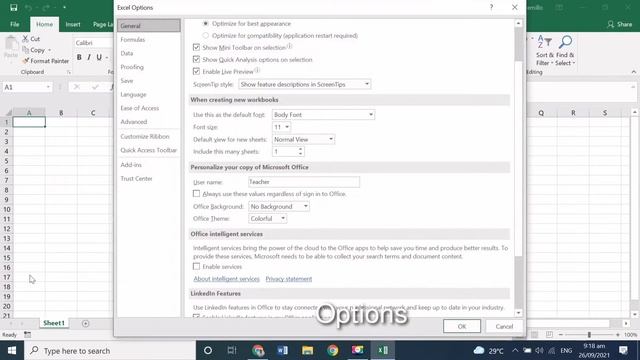Click the volume speaker tray icon
Image resolution: width=640 pixels, height=360 pixels.
pos(539,351)
